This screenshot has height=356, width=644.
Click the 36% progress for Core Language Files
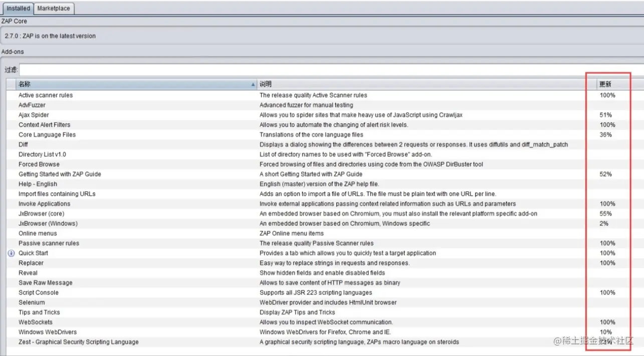pyautogui.click(x=605, y=135)
